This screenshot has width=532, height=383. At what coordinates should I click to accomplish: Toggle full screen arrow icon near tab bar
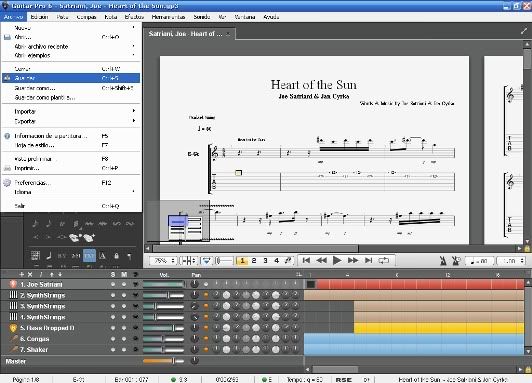pos(524,31)
